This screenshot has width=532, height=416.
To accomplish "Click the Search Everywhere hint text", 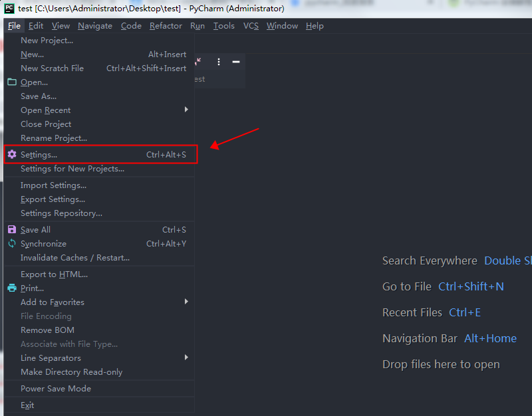I will [x=430, y=260].
